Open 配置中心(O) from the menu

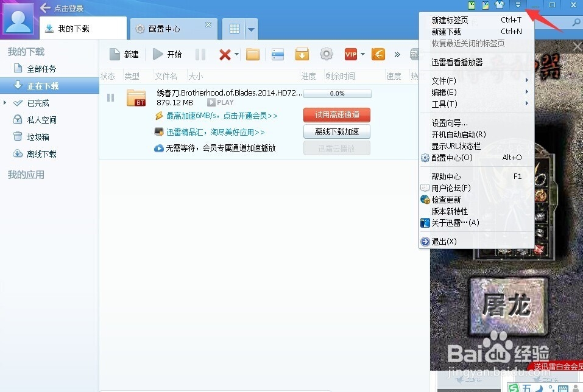point(476,158)
